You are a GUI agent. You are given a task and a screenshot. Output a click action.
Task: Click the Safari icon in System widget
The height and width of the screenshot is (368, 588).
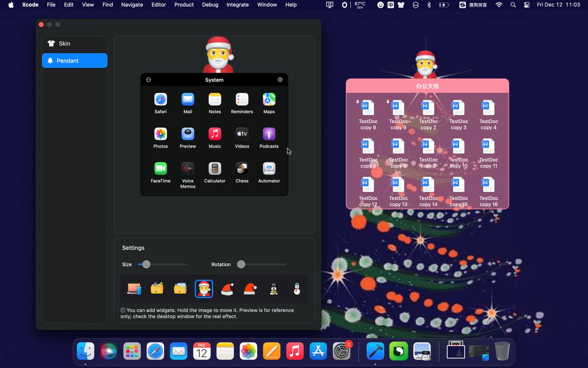[x=161, y=100]
